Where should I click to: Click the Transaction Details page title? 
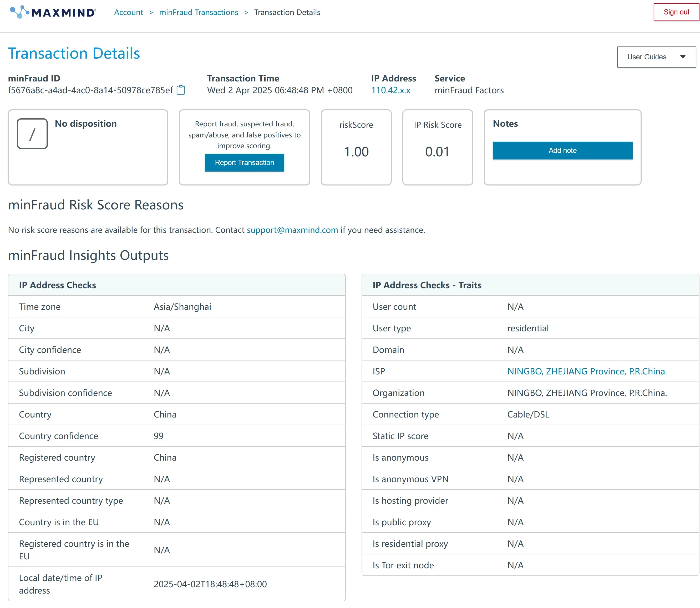tap(74, 53)
